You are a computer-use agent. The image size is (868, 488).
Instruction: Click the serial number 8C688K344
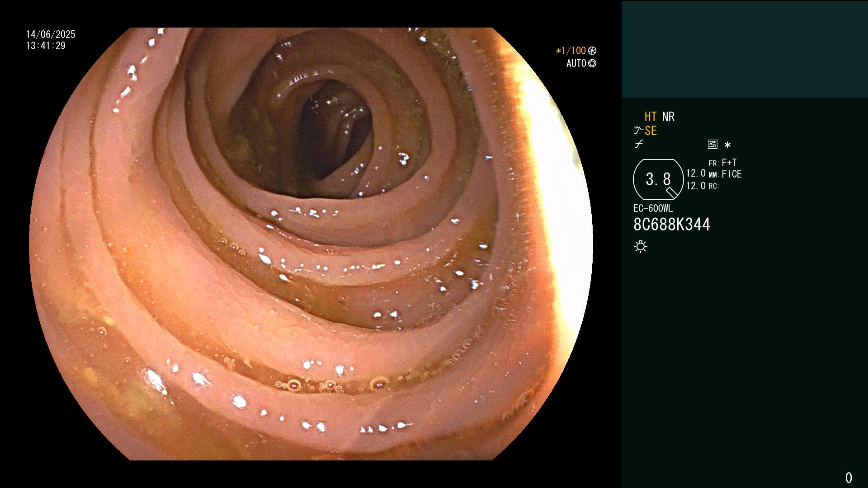(x=672, y=224)
